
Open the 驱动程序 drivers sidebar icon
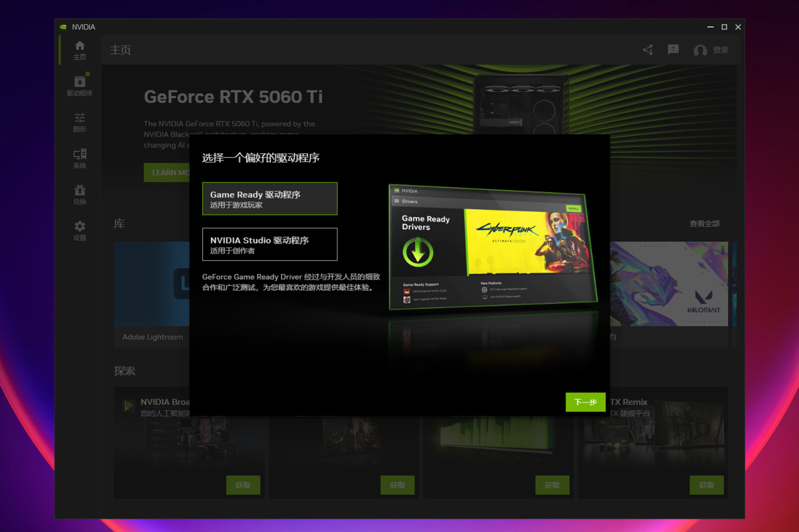coord(79,86)
